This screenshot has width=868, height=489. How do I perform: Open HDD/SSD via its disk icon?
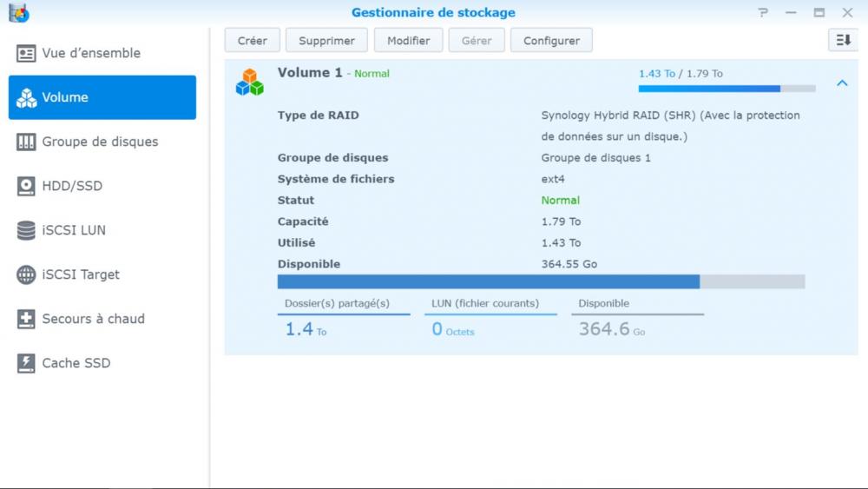click(x=26, y=186)
